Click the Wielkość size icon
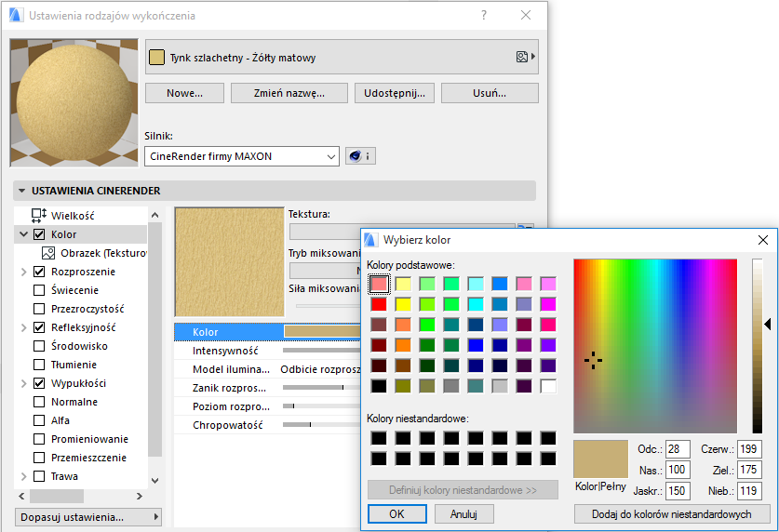The image size is (779, 532). (x=39, y=216)
